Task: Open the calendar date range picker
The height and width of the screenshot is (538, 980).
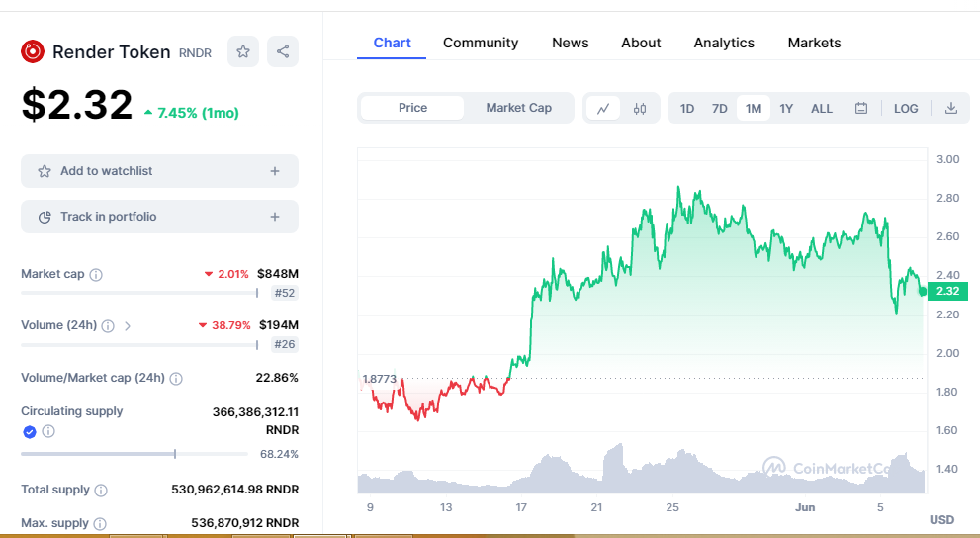Action: (860, 108)
